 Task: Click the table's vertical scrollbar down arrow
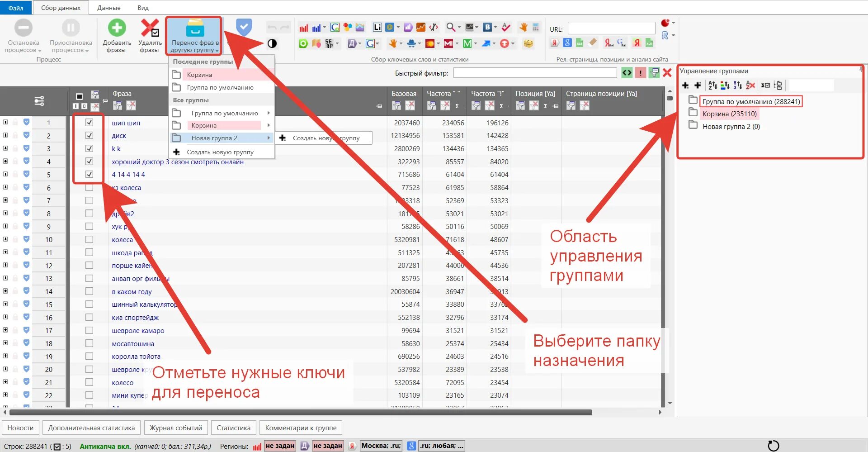[x=670, y=403]
